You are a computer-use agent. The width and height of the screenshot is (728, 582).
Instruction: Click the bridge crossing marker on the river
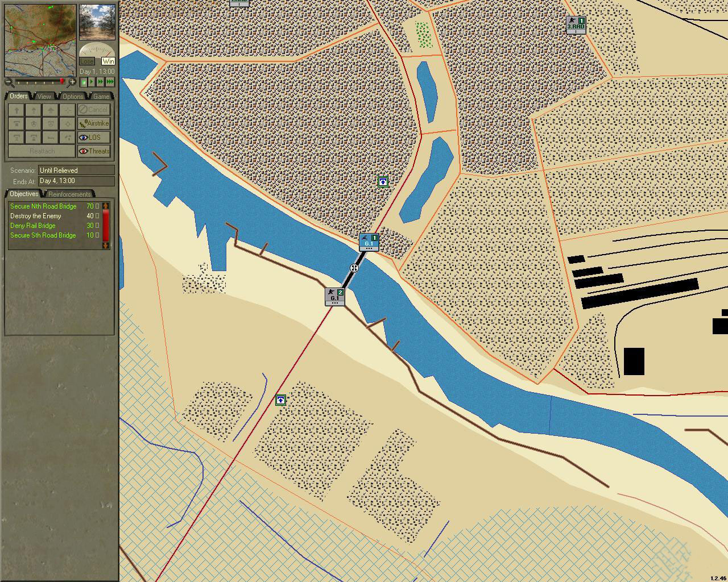coord(354,268)
